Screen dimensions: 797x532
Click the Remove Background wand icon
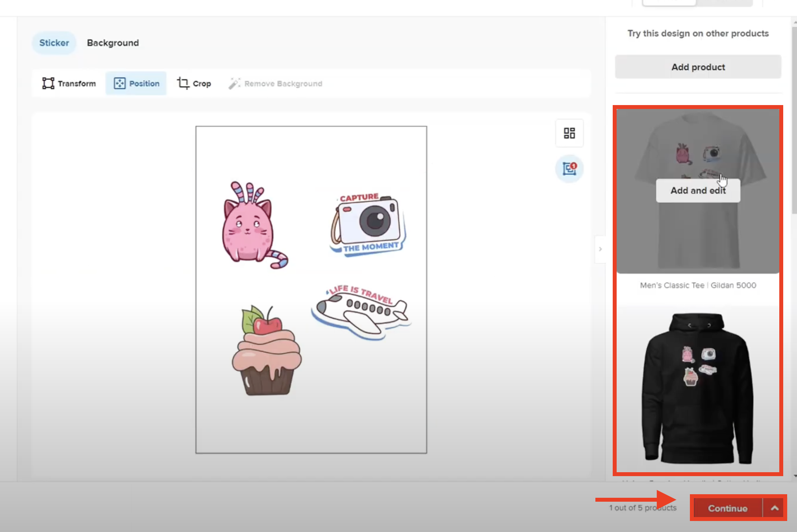pos(234,83)
